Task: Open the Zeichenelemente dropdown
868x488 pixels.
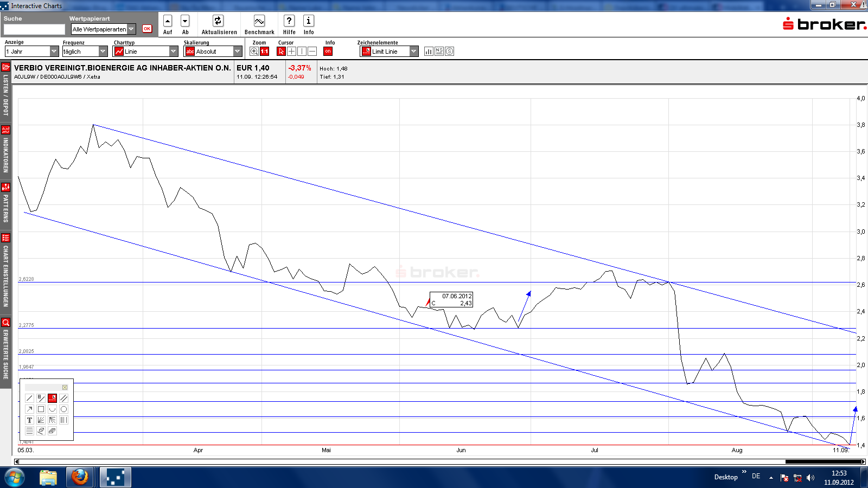Action: pyautogui.click(x=390, y=52)
